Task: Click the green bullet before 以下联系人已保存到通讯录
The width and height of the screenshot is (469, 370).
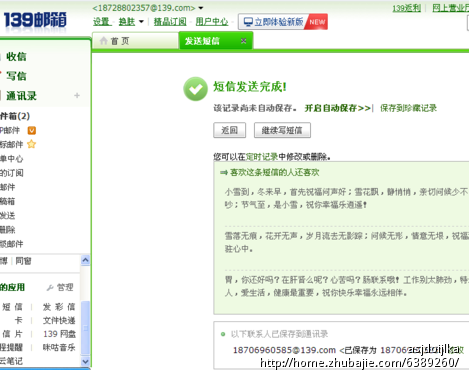Action: coord(223,334)
